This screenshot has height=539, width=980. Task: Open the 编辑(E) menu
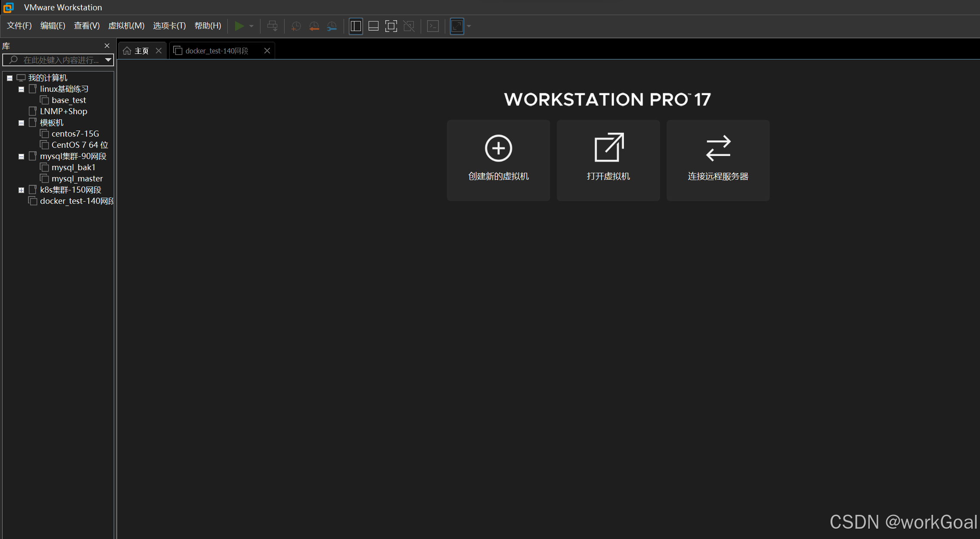click(x=53, y=26)
